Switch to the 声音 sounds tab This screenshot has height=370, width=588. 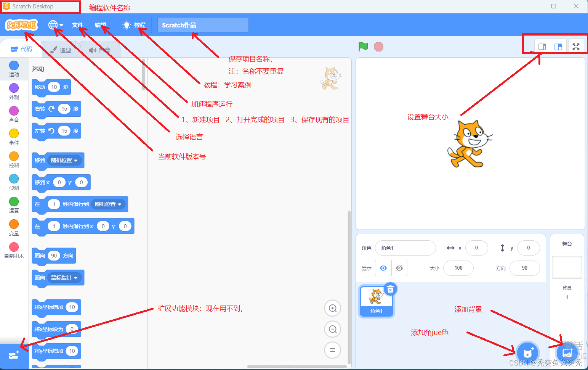(99, 50)
